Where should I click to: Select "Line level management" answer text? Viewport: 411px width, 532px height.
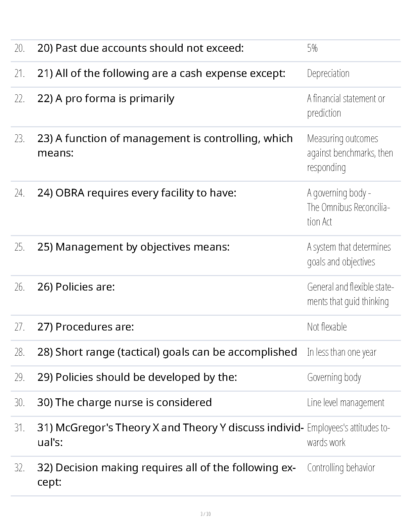point(346,402)
